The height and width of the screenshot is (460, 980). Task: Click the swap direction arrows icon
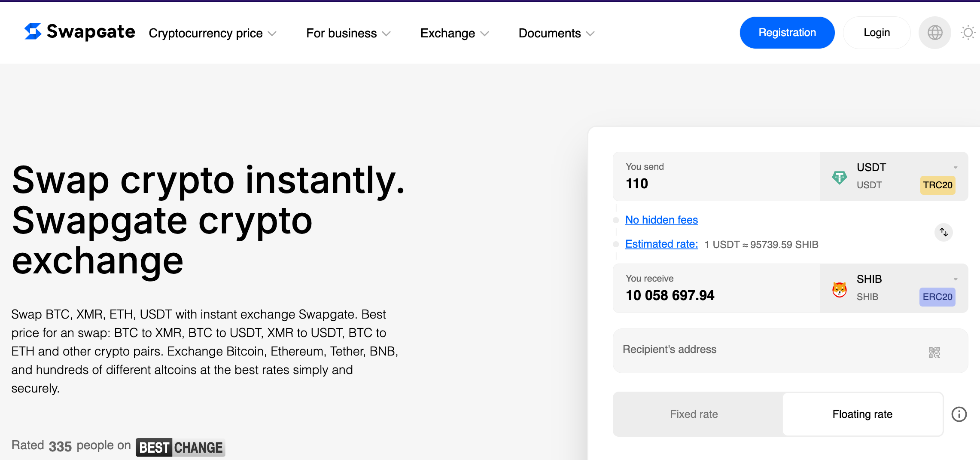[943, 232]
